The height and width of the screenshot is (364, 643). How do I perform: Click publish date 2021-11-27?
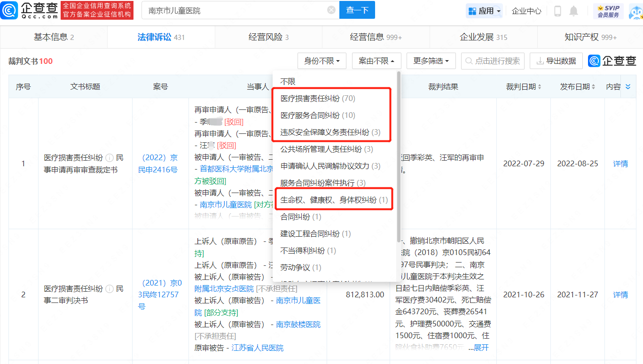coord(578,294)
